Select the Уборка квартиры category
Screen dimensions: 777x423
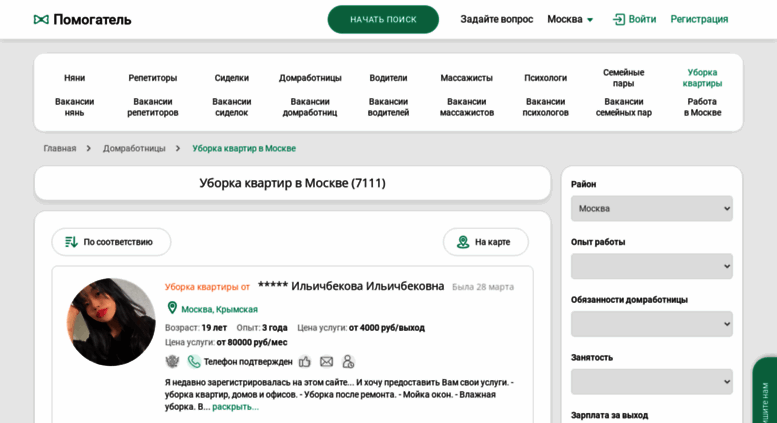[x=702, y=78]
